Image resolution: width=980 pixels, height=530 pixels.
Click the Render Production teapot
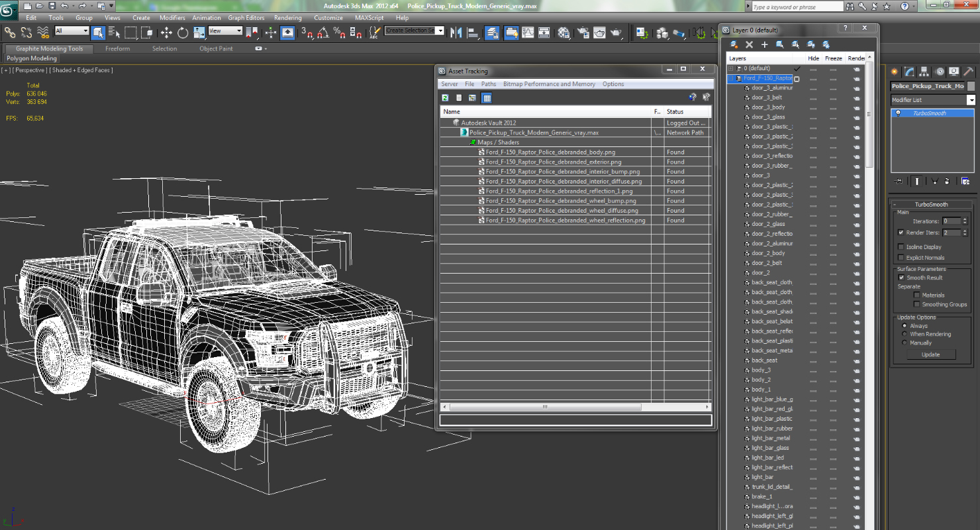[616, 32]
